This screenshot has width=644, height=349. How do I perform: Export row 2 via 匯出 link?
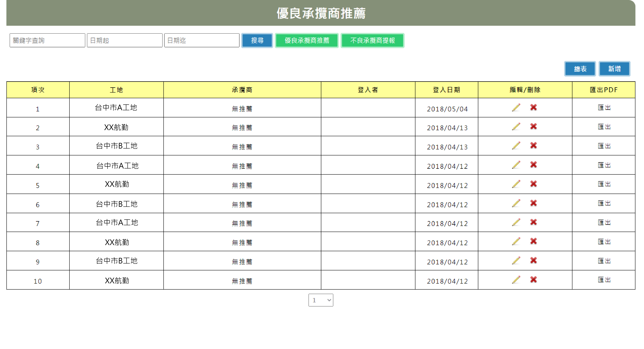tap(604, 127)
